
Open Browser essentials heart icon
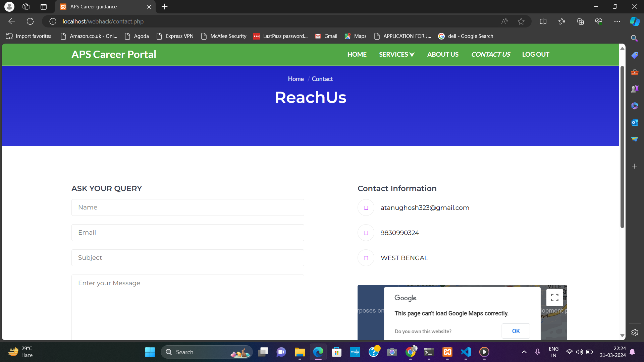pyautogui.click(x=599, y=21)
